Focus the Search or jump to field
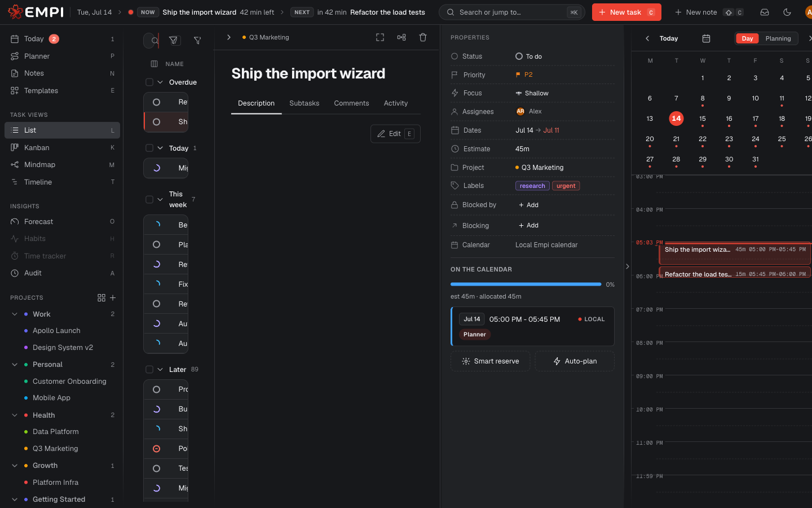This screenshot has width=812, height=508. [x=511, y=12]
